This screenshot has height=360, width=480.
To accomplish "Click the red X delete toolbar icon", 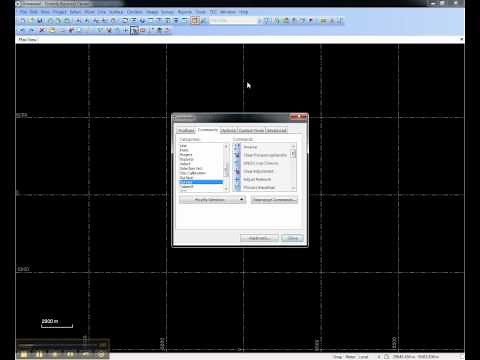I will (x=42, y=30).
